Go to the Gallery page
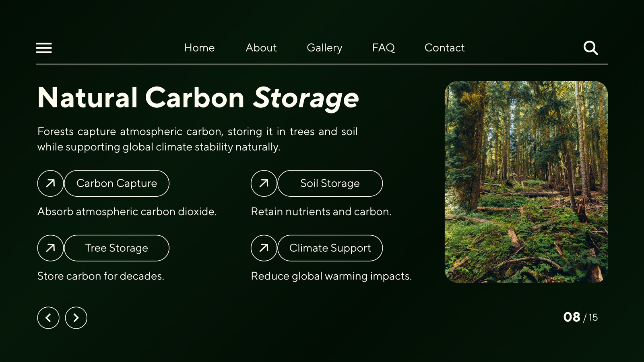This screenshot has height=362, width=644. click(324, 48)
